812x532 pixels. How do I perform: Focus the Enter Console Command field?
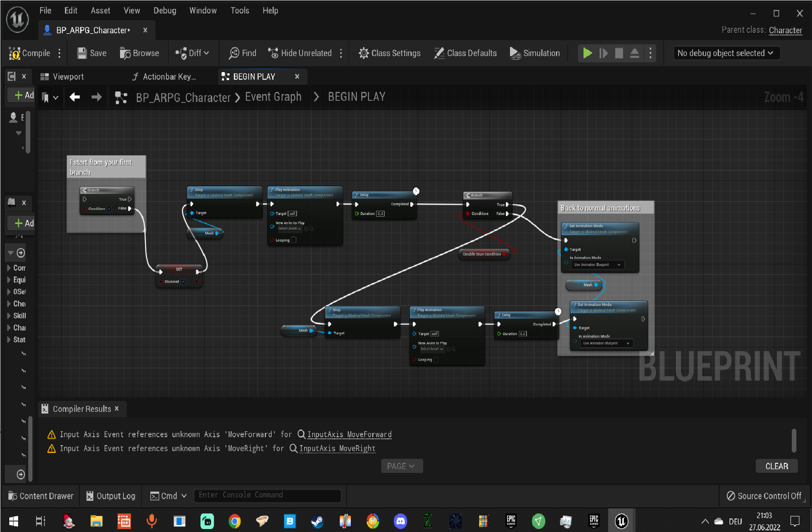(x=267, y=495)
